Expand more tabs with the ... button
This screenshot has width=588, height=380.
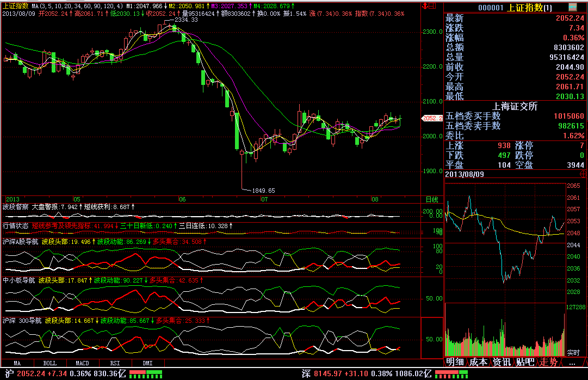572,362
